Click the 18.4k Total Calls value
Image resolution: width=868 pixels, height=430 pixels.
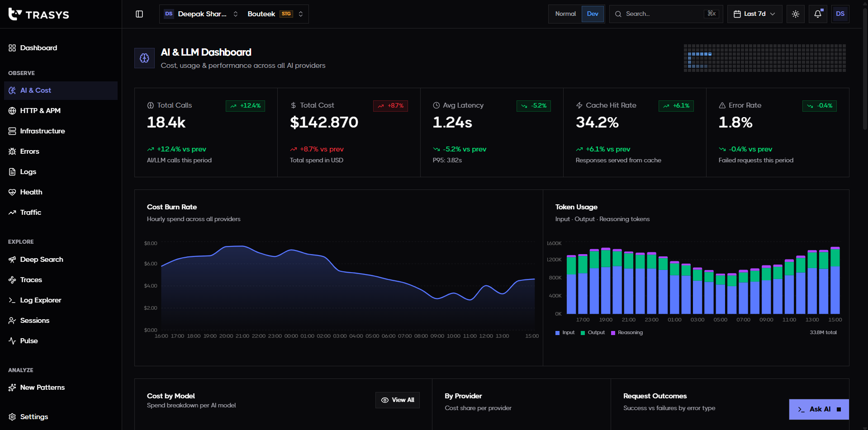coord(166,123)
